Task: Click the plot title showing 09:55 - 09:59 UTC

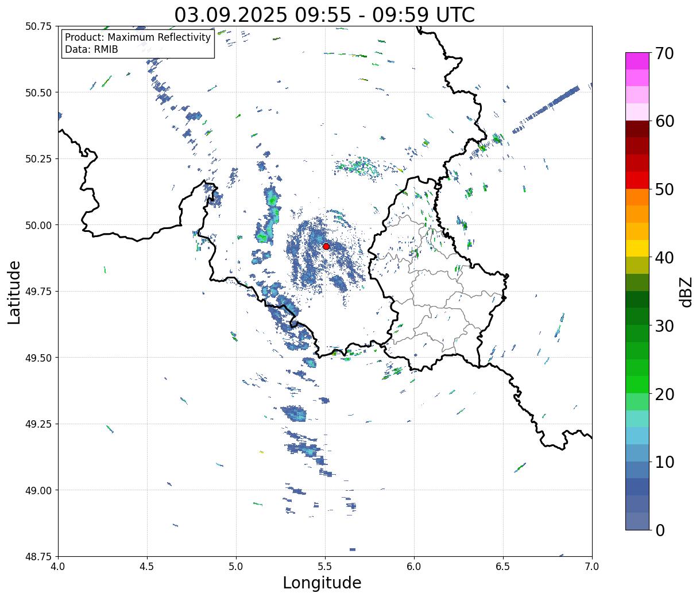Action: pos(325,14)
